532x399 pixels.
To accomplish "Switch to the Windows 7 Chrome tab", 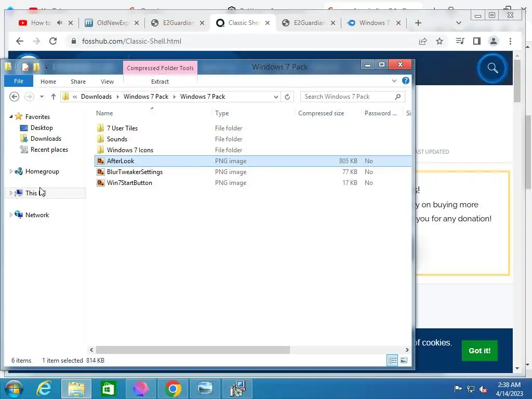I will click(x=373, y=23).
